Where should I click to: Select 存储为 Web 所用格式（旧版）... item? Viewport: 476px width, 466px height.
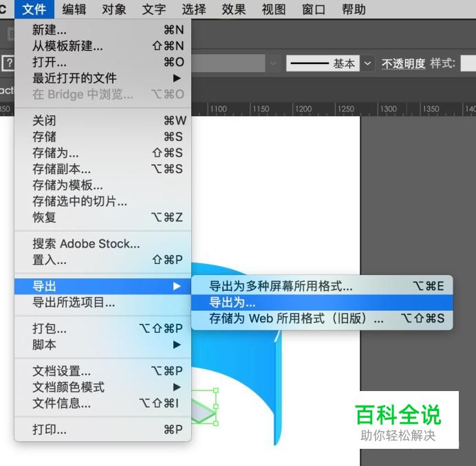pyautogui.click(x=322, y=318)
